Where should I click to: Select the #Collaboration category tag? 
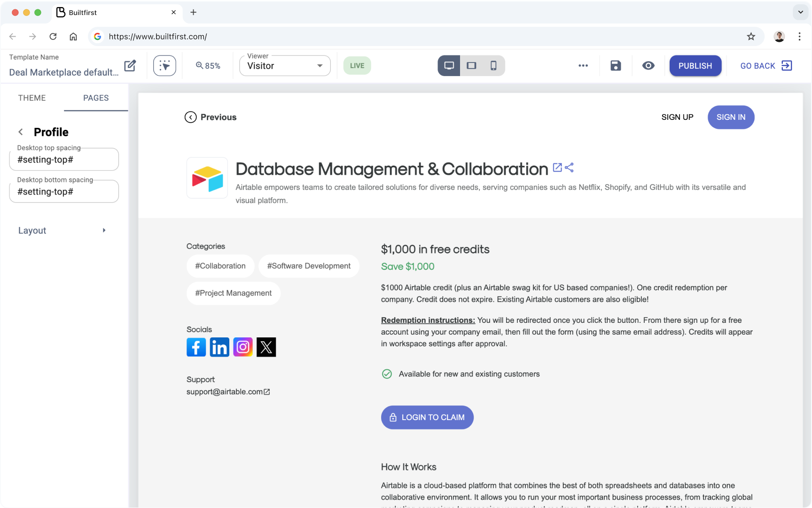220,266
